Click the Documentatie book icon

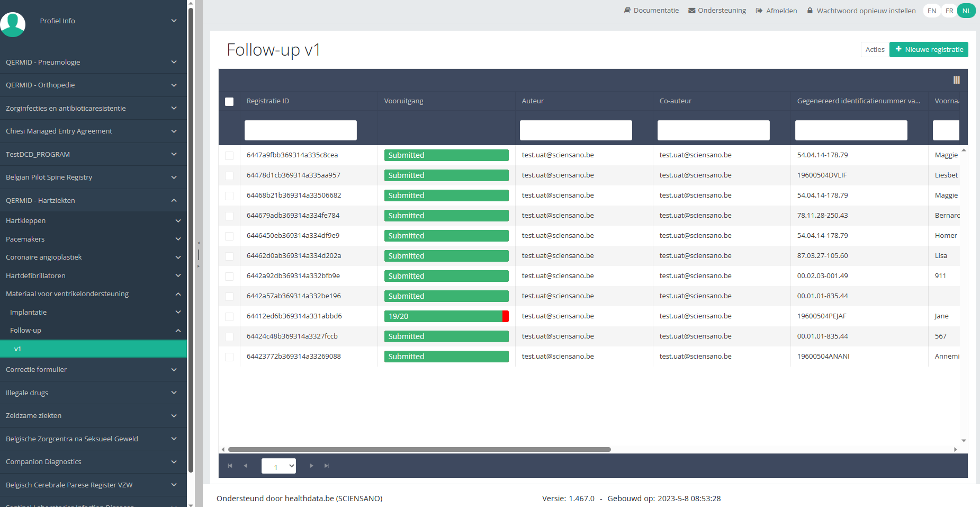627,11
